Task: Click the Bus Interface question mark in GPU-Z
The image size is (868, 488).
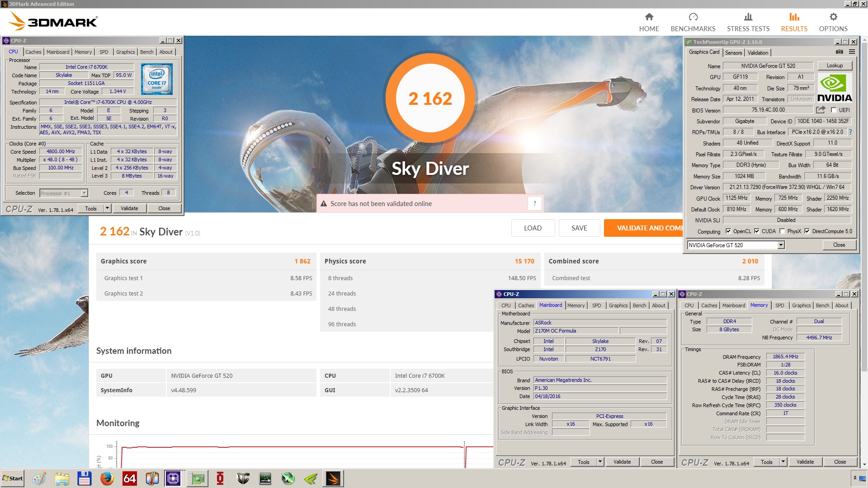Action: click(x=850, y=132)
